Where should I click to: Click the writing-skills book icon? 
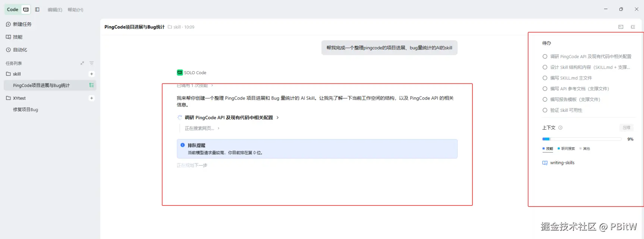click(545, 163)
